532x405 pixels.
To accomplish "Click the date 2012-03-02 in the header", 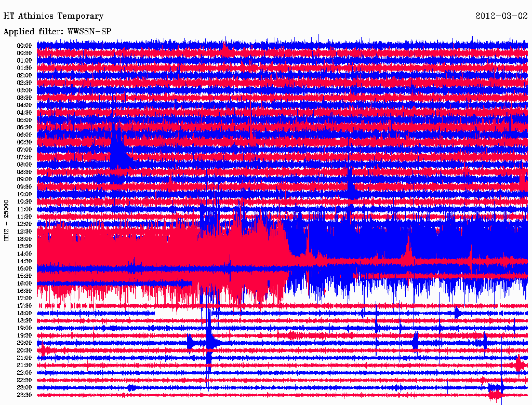I will pos(501,16).
